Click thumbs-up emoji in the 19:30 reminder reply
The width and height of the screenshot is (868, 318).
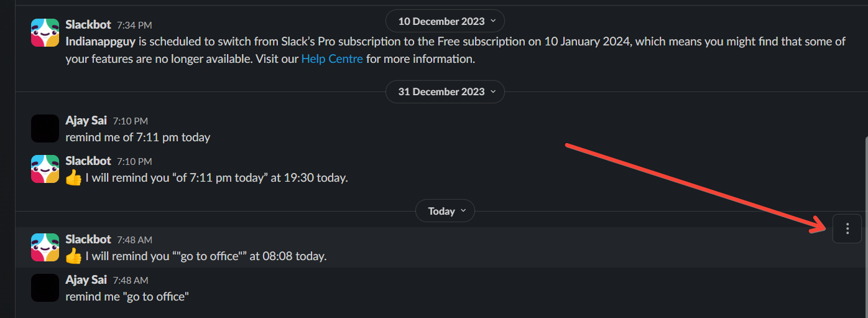(73, 178)
